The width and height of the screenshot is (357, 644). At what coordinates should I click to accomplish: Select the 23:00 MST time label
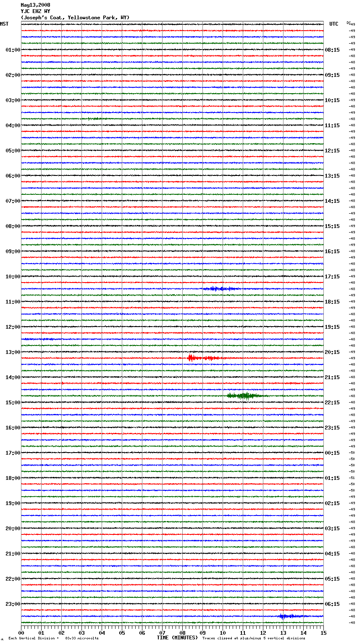(x=13, y=604)
